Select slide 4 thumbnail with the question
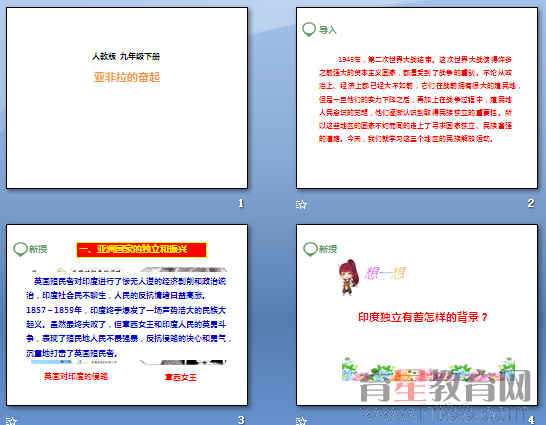Image resolution: width=546 pixels, height=425 pixels. click(x=417, y=315)
